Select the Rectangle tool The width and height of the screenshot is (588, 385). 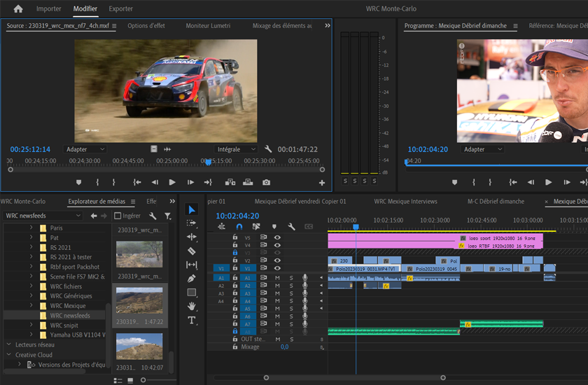pyautogui.click(x=191, y=293)
